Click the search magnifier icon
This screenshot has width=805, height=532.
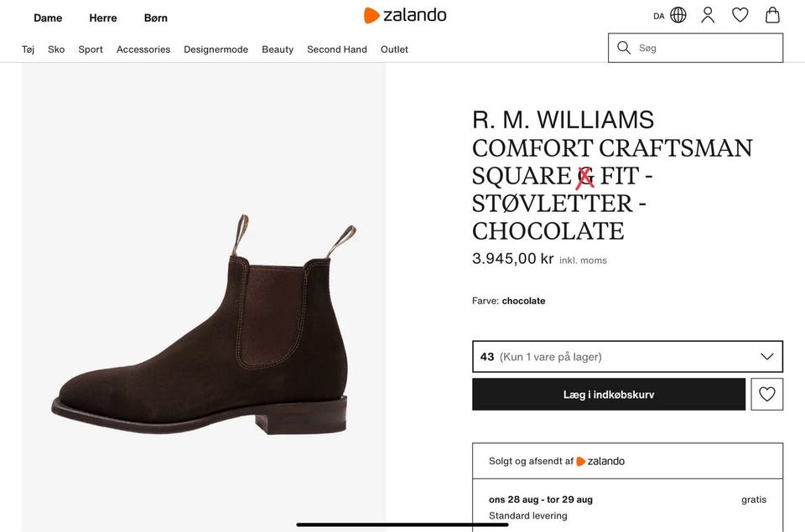(624, 48)
